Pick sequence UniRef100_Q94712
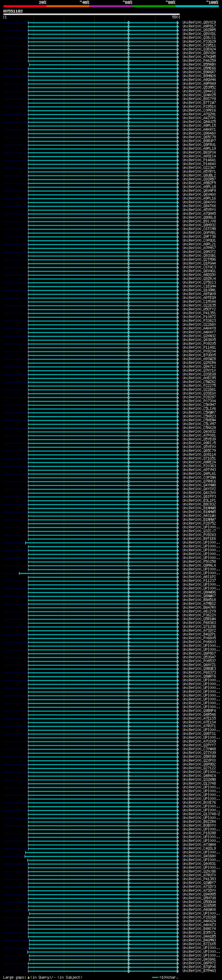Viewport: 222px width, 980px height. pos(199,366)
